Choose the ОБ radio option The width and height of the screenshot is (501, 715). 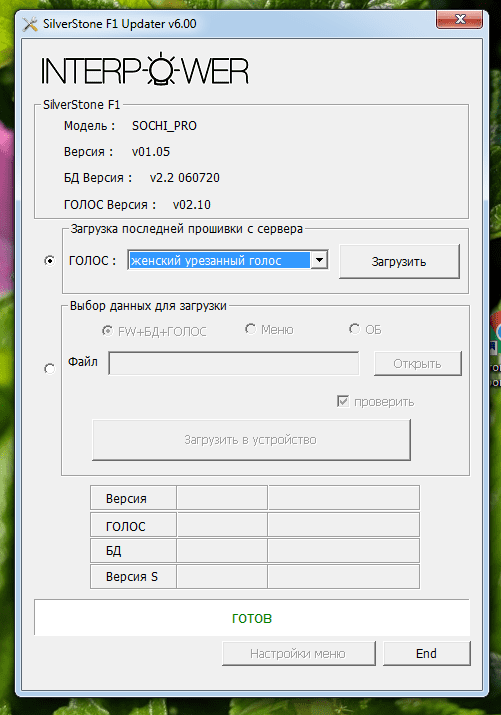(354, 329)
